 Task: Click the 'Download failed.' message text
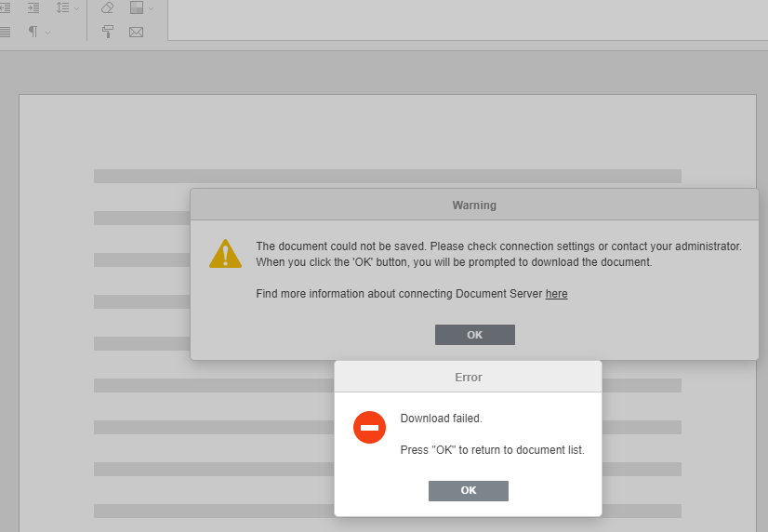click(442, 419)
